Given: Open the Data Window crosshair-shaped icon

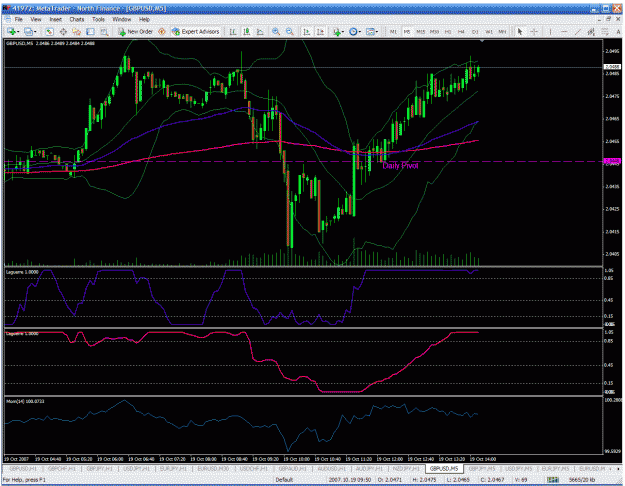Looking at the screenshot, I should pyautogui.click(x=63, y=31).
